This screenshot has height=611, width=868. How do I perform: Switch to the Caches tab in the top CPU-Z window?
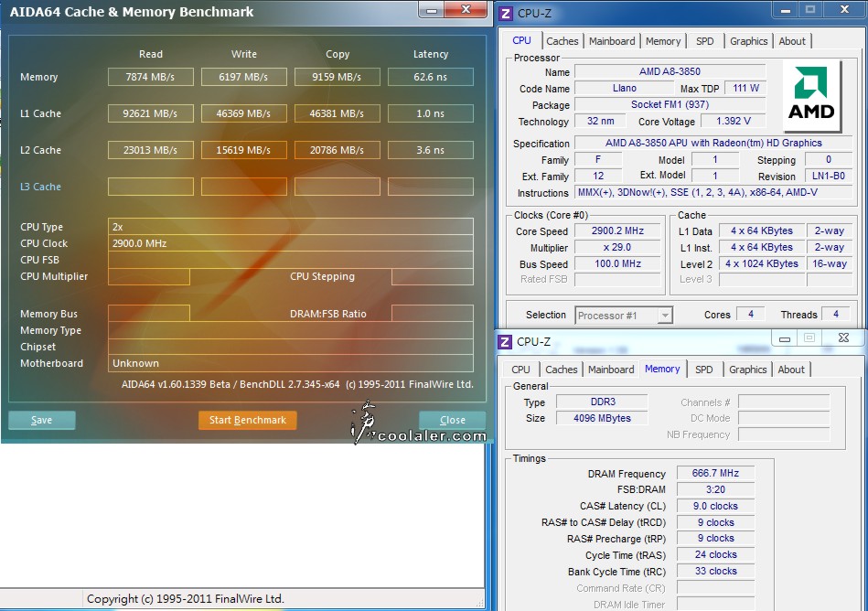point(562,41)
